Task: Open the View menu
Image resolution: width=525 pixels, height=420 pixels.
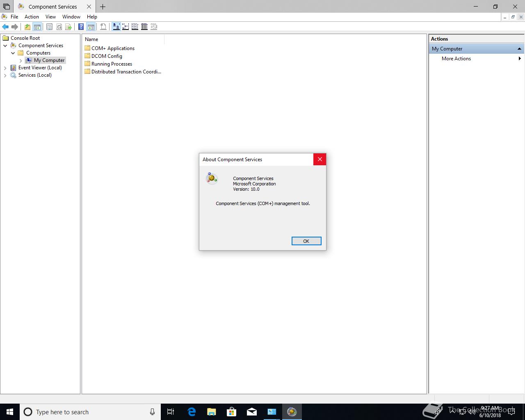Action: click(50, 17)
